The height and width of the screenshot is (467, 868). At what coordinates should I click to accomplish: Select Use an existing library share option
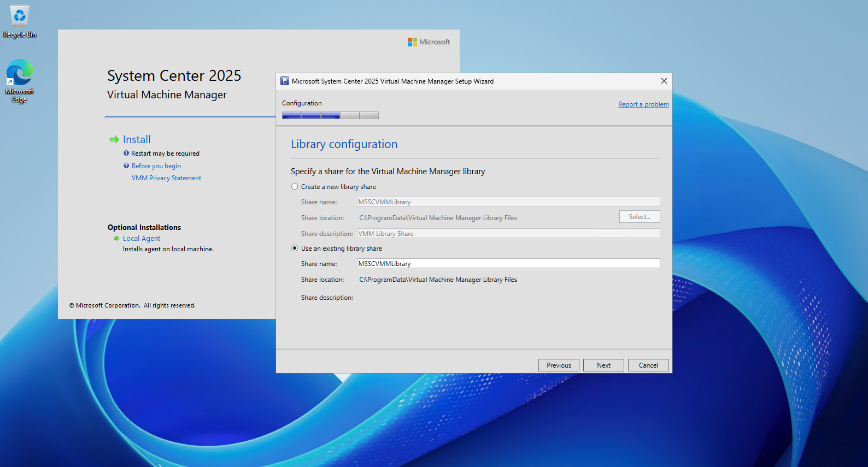[x=295, y=249]
